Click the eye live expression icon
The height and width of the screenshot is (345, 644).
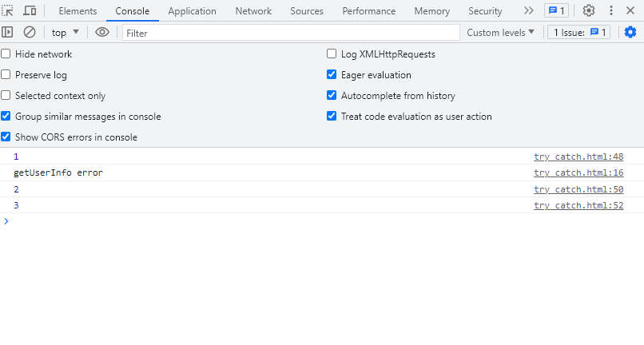click(x=102, y=32)
